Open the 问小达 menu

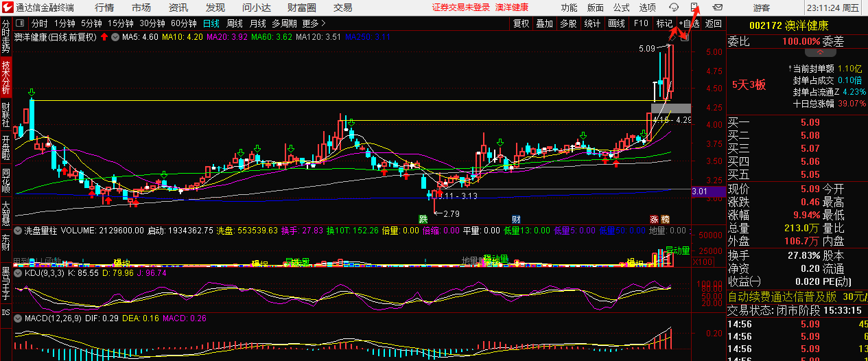pos(256,8)
